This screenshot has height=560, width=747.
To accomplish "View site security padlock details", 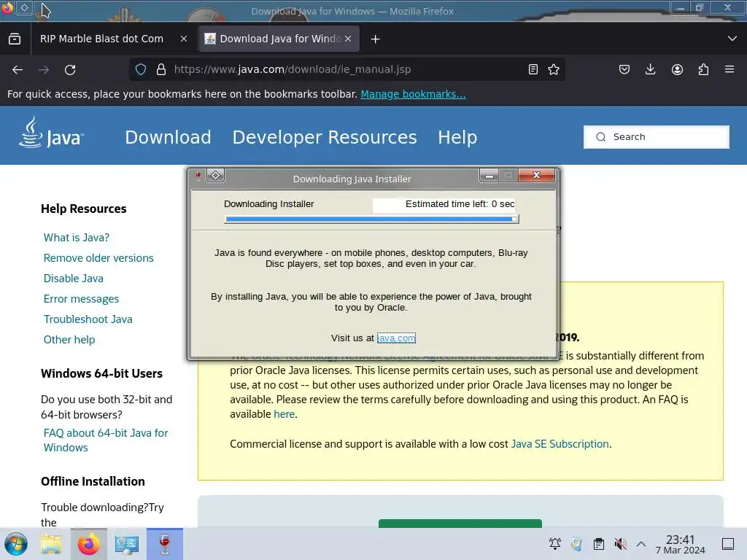I will click(161, 69).
